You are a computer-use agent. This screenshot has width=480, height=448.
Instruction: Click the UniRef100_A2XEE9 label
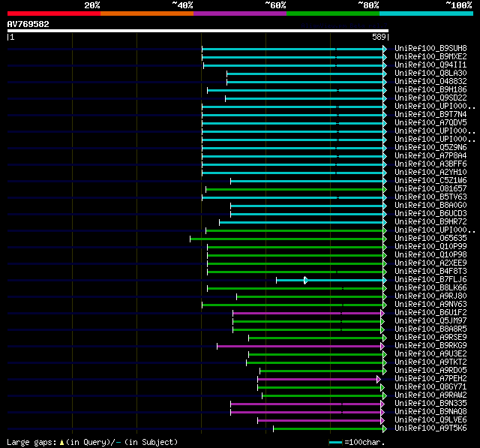pos(430,263)
